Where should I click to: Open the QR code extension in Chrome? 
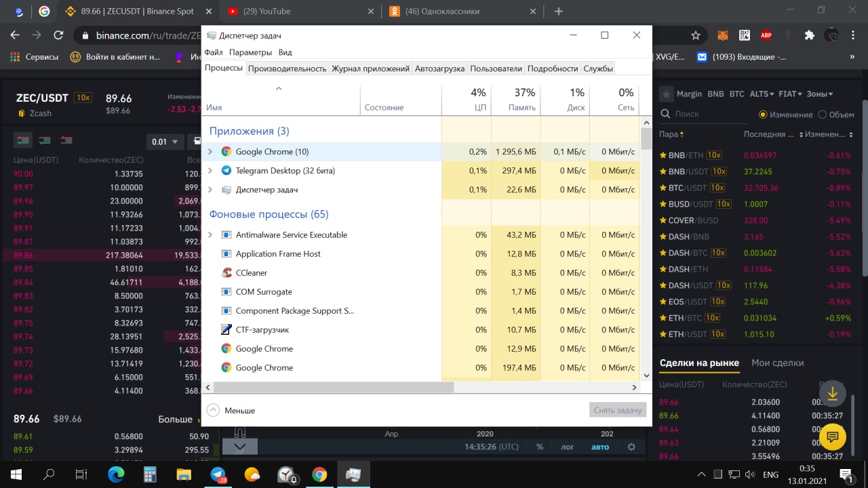[x=745, y=35]
